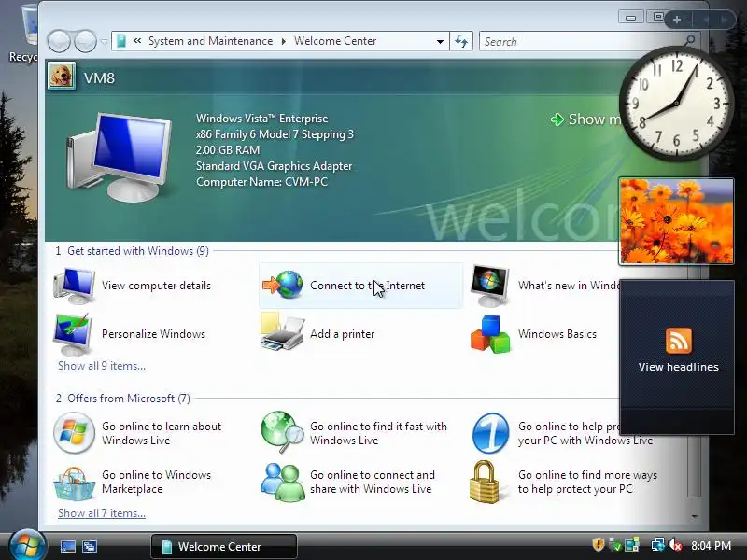This screenshot has height=560, width=747.
Task: Select the Connect to the Internet globe icon
Action: pyautogui.click(x=283, y=285)
